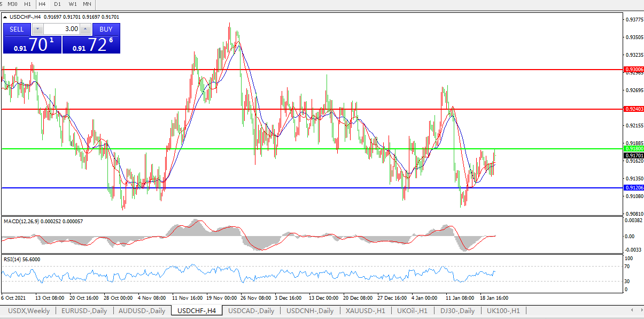Increase trade volume with up arrow
Screen dimensions: 644x319
pyautogui.click(x=86, y=29)
